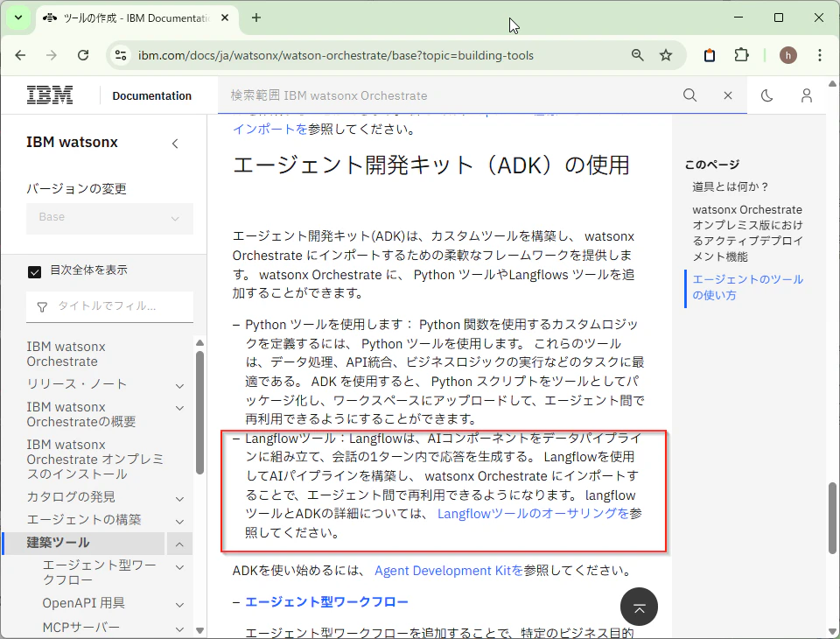Open the Chrome three-dot menu
Image resolution: width=840 pixels, height=639 pixels.
[x=820, y=55]
